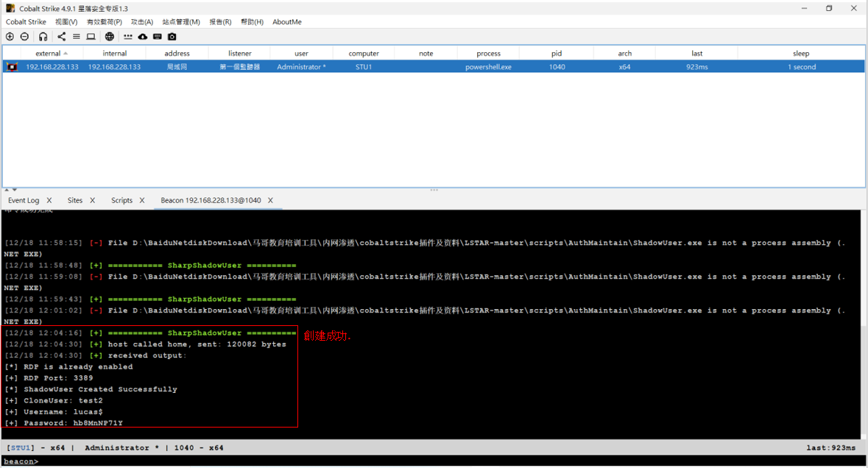Open the 有效载荷(P) menu
Image resolution: width=868 pixels, height=468 pixels.
pos(104,22)
